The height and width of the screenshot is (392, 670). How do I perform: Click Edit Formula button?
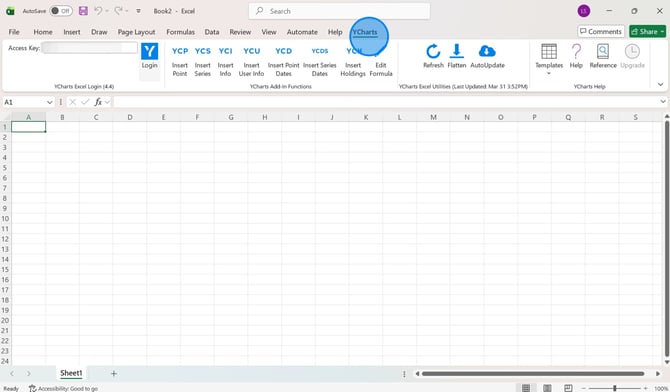tap(381, 62)
